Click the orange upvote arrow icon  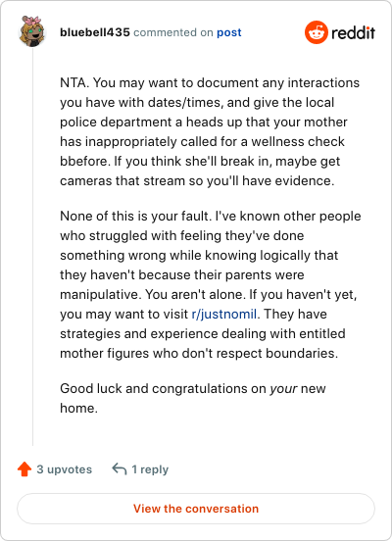(24, 469)
